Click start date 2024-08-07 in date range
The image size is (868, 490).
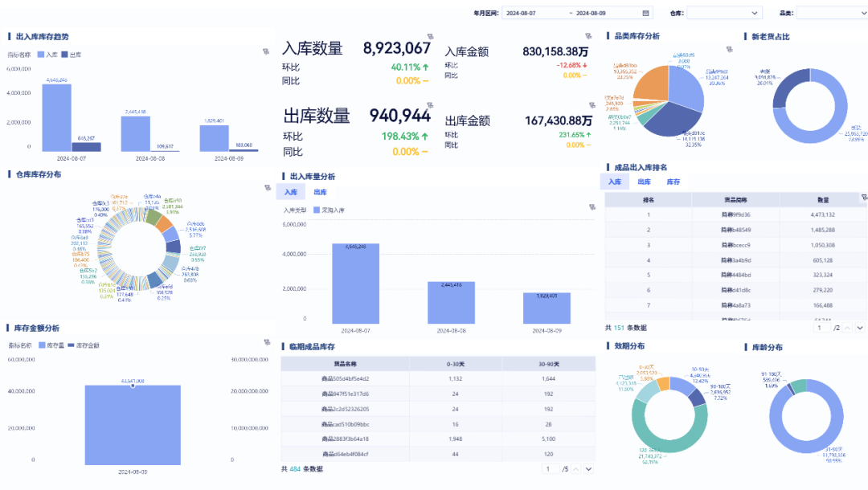521,13
